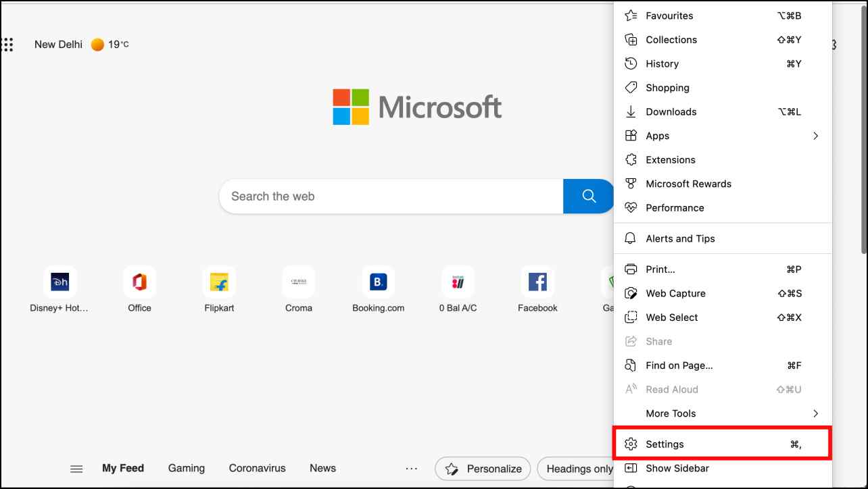Click the feed hamburger menu icon
This screenshot has height=489, width=868.
click(x=76, y=469)
